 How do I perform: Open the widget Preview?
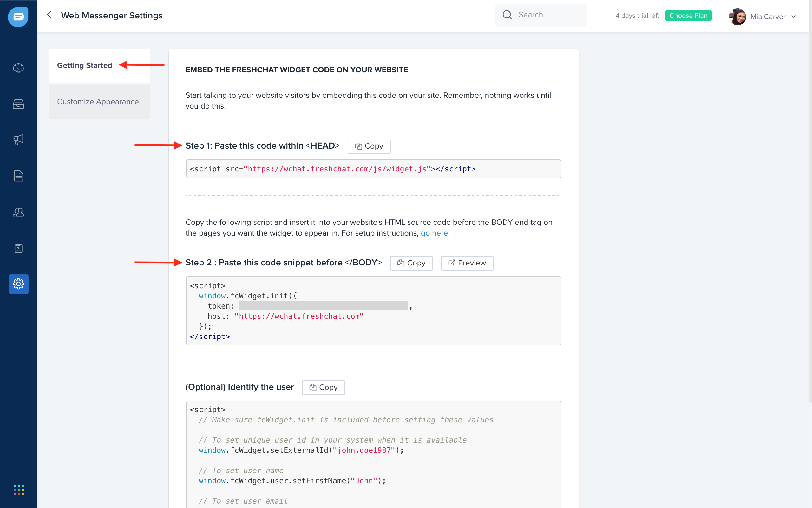467,263
